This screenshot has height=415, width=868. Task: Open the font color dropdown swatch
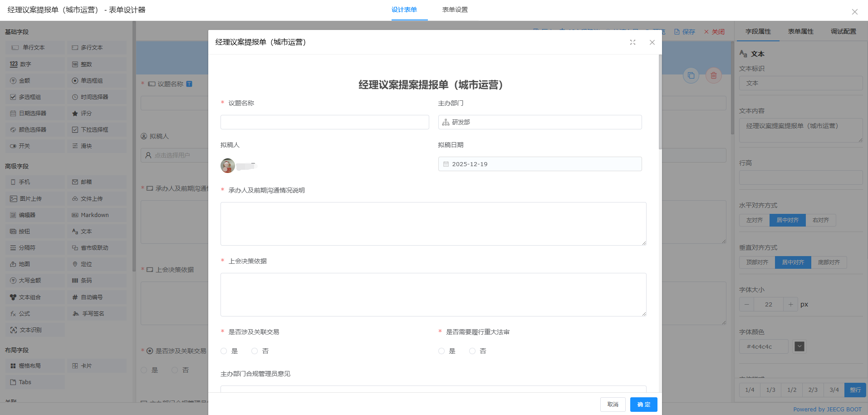(799, 346)
